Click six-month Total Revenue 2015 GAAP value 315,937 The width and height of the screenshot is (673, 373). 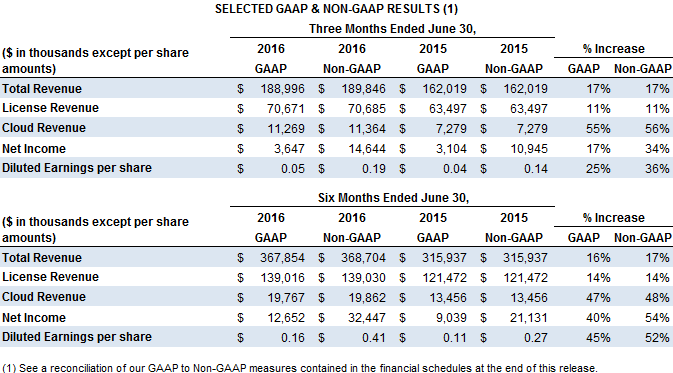444,258
